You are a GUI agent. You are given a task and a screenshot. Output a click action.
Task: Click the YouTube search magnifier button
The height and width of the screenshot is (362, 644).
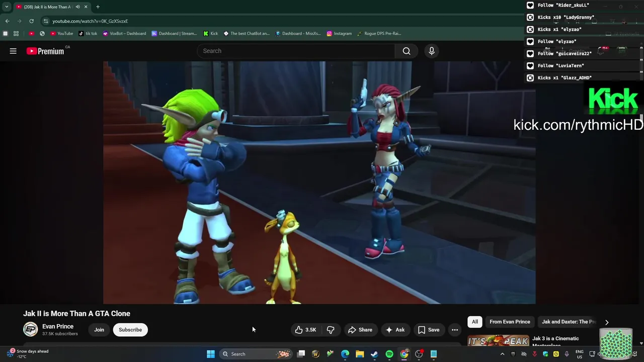[407, 51]
